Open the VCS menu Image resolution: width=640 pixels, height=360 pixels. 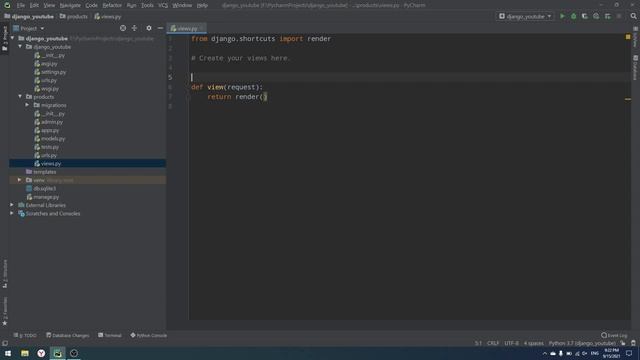[163, 5]
